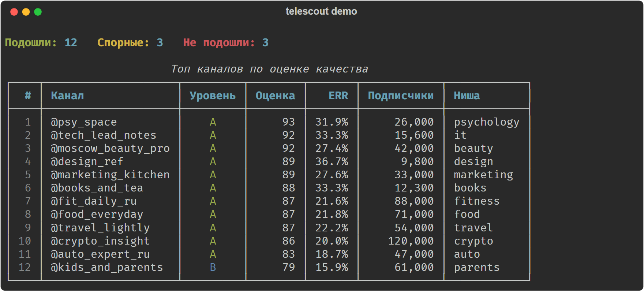Click the niche 'psychology'

[487, 122]
